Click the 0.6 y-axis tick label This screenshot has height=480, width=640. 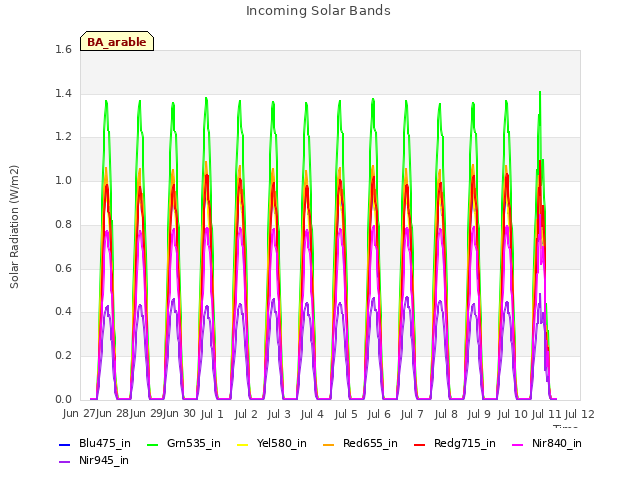pyautogui.click(x=63, y=268)
